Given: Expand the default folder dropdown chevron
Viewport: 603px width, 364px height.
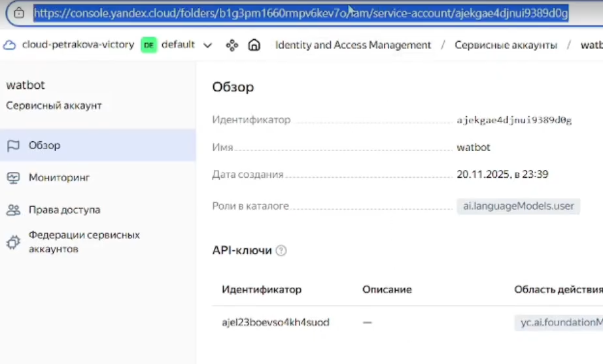Looking at the screenshot, I should [x=208, y=45].
